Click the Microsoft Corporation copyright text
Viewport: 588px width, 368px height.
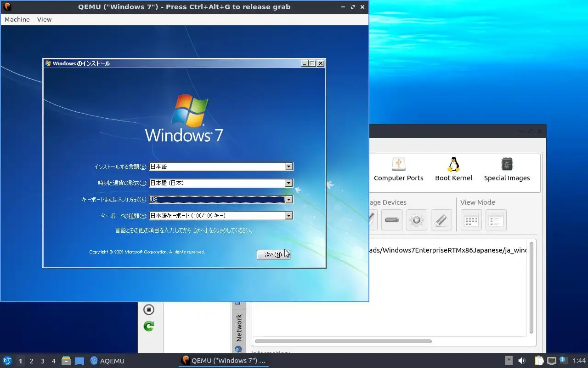(147, 252)
